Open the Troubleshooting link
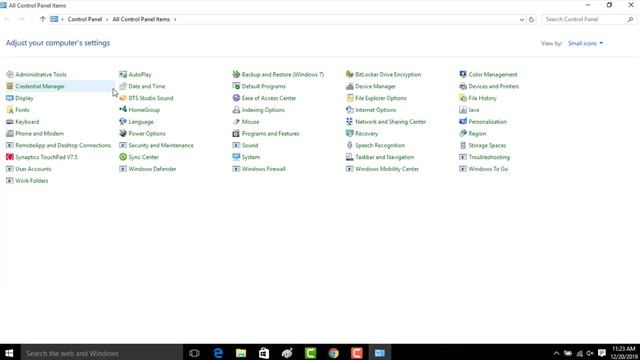640x360 pixels. coord(489,157)
